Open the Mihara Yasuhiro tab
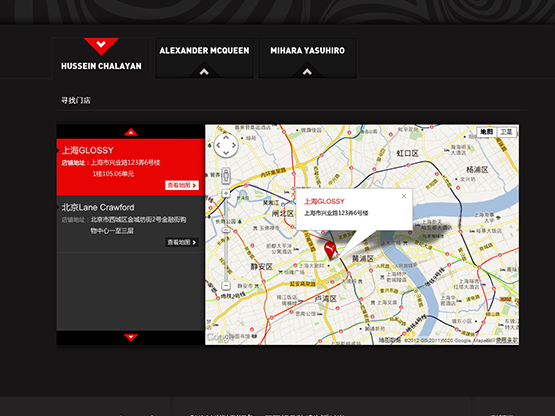 307,58
